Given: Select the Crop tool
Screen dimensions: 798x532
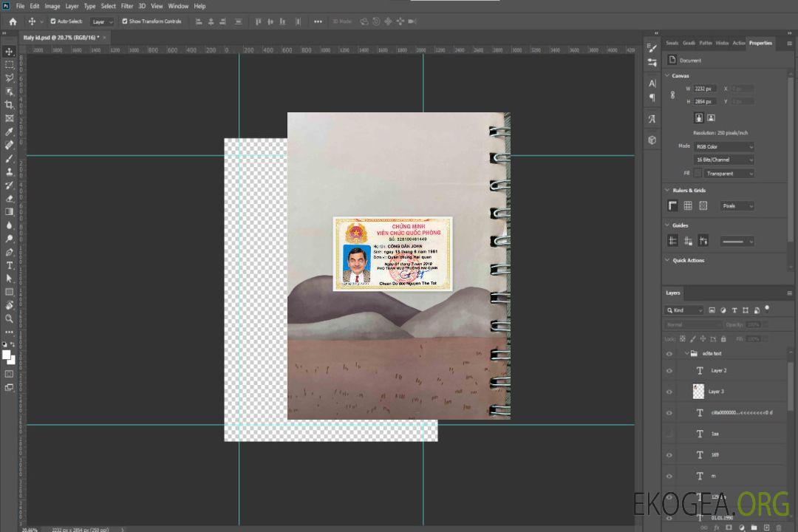Looking at the screenshot, I should pyautogui.click(x=10, y=105).
